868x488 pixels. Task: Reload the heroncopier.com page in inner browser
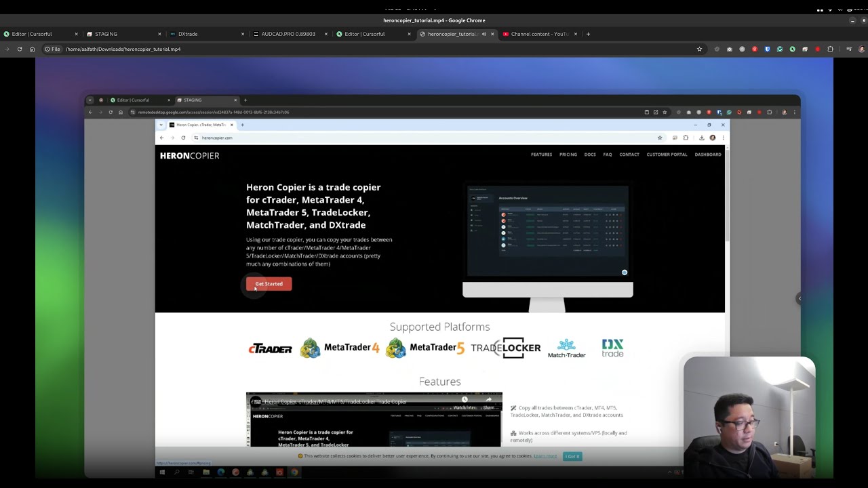183,138
